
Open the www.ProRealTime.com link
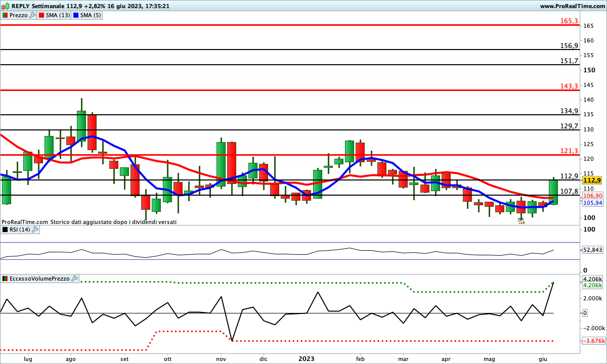click(573, 6)
